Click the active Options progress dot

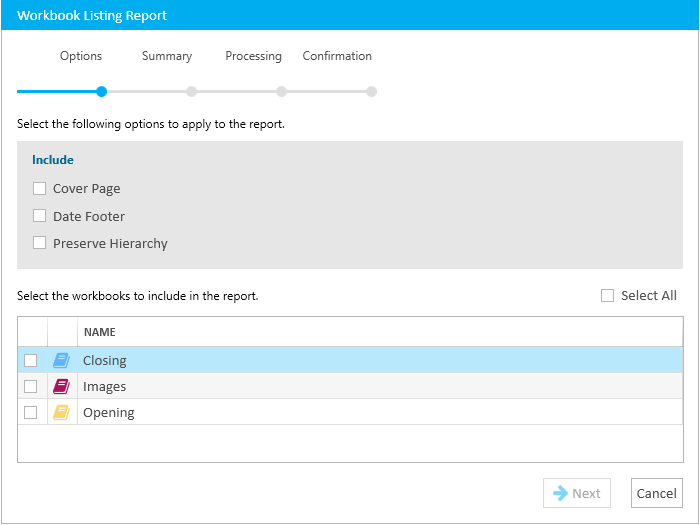(102, 92)
